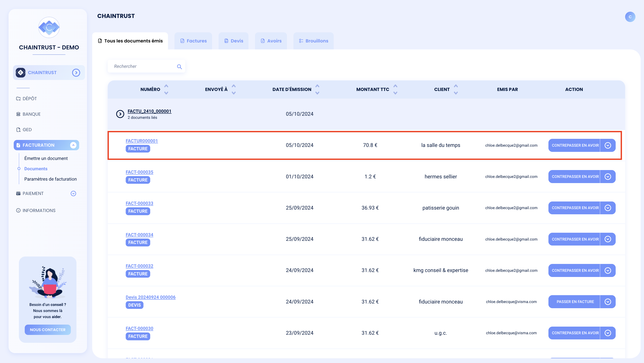Select Émettre un document

(46, 158)
